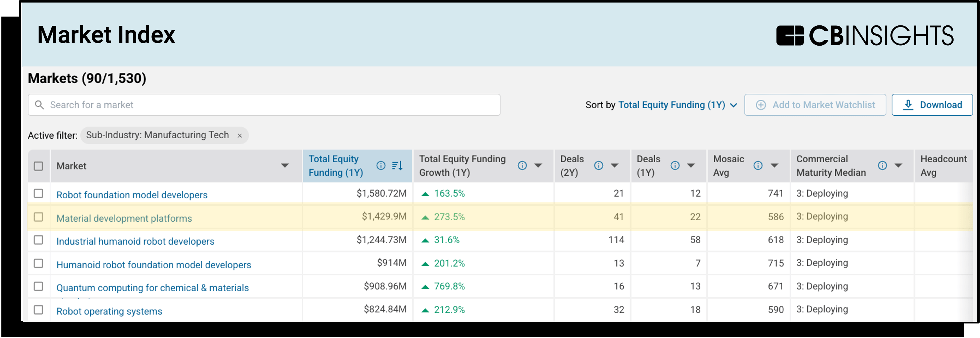This screenshot has width=980, height=338.
Task: Click the sort descending icon in Total Equity Funding column
Action: pos(397,165)
